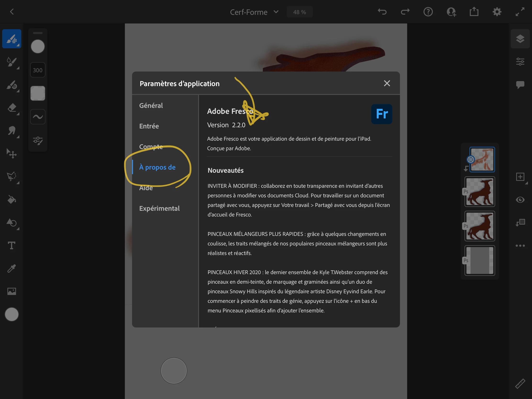Open Layer Properties sliders icon

[x=520, y=61]
